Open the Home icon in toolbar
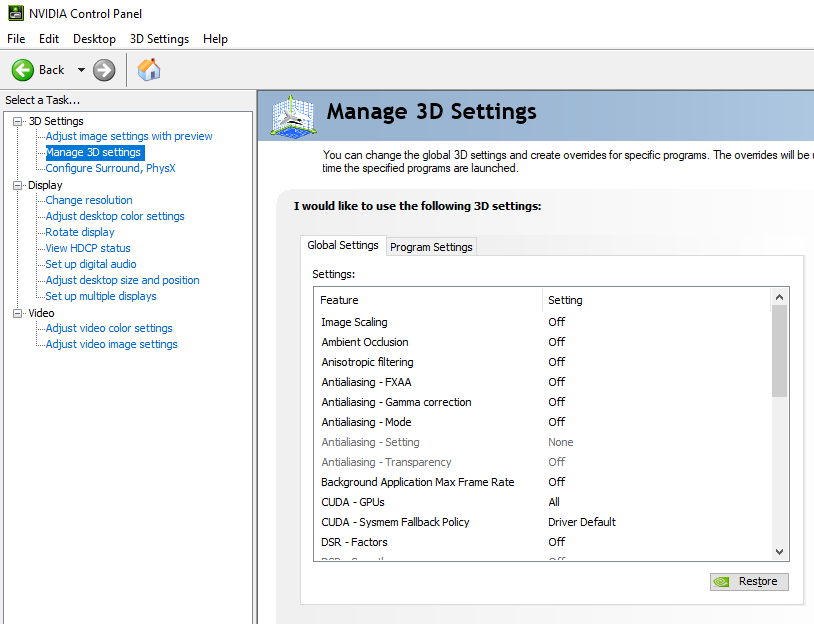 pyautogui.click(x=149, y=70)
